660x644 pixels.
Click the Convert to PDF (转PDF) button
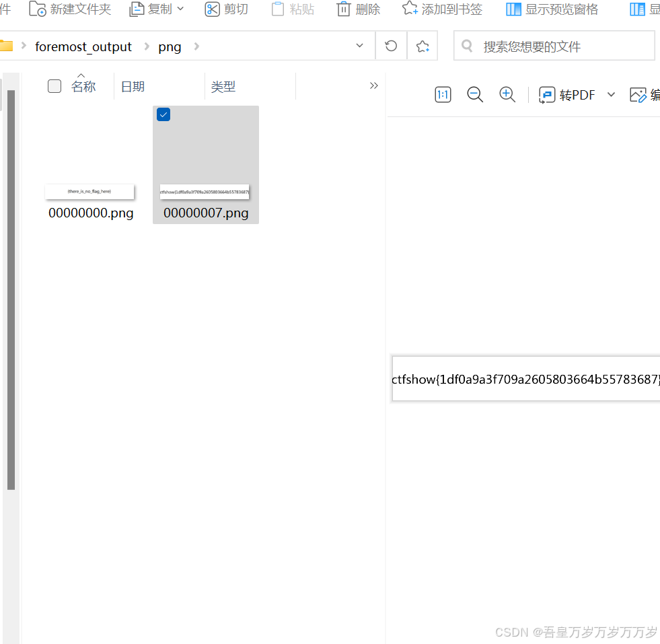coord(567,95)
